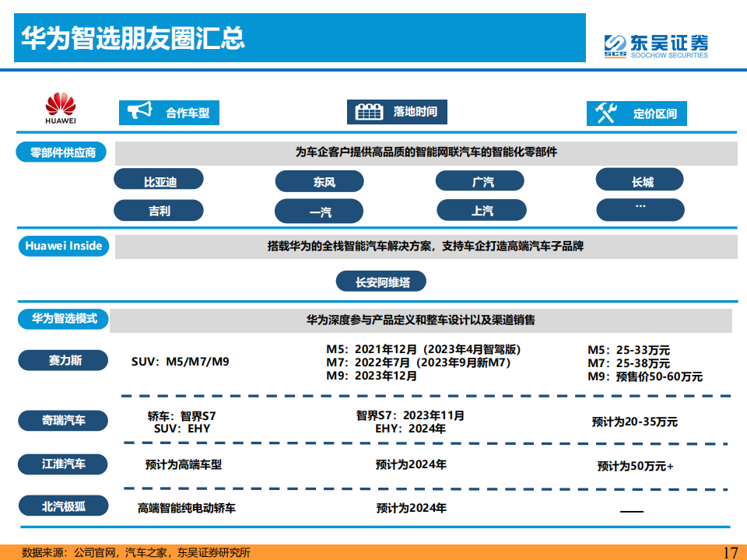Click the 江淮汽车 row label
Image resolution: width=747 pixels, height=560 pixels.
(x=63, y=464)
